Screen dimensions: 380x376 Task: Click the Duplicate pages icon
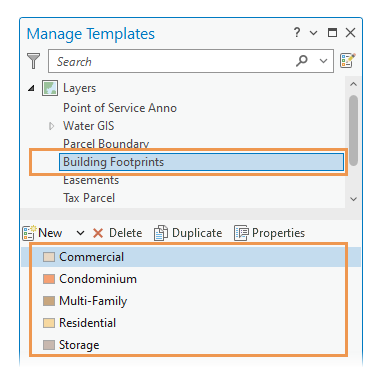[161, 233]
